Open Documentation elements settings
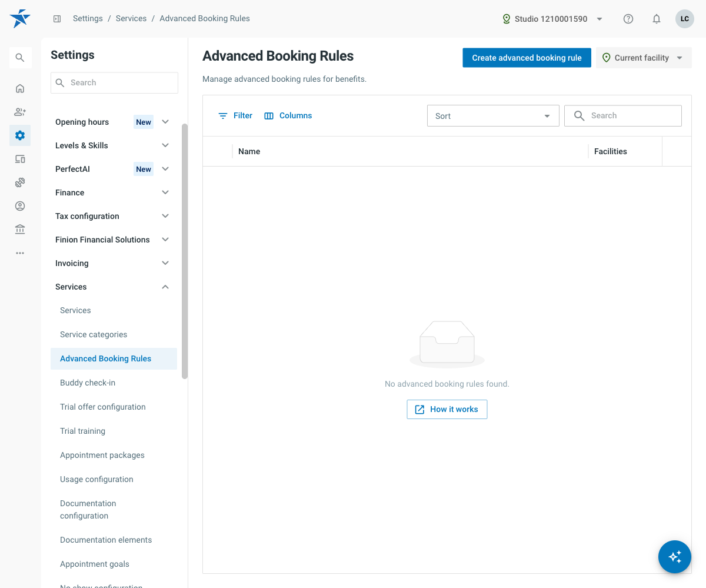706x588 pixels. pyautogui.click(x=114, y=540)
